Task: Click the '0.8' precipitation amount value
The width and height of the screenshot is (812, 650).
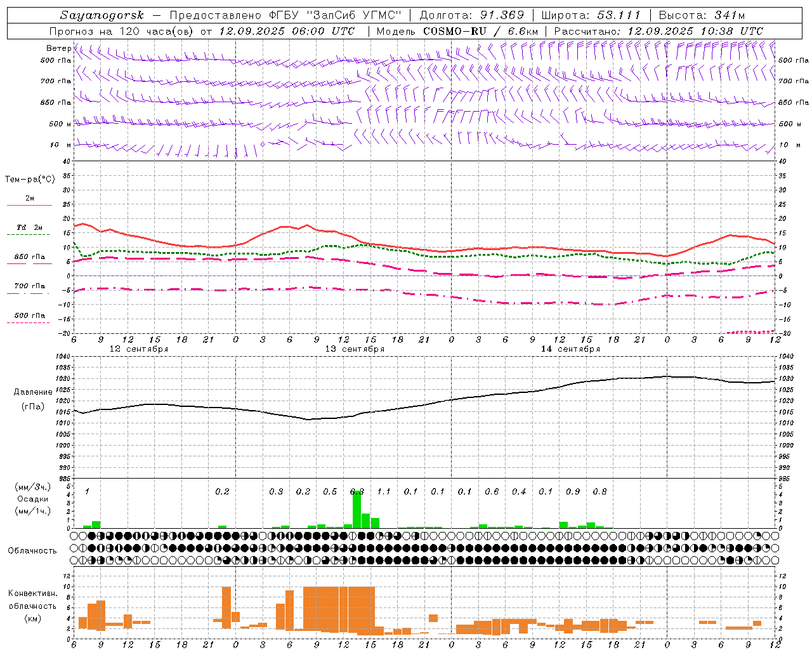Action: pos(599,492)
